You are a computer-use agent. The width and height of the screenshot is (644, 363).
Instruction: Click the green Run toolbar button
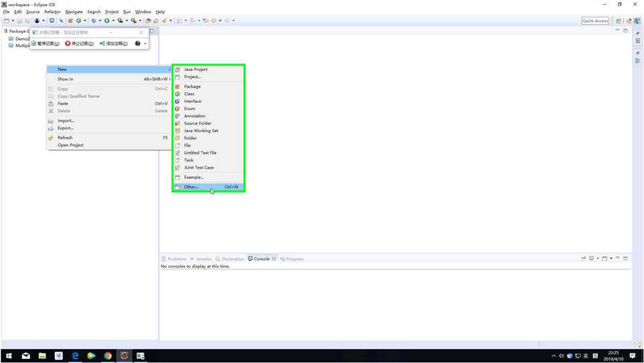pos(107,21)
